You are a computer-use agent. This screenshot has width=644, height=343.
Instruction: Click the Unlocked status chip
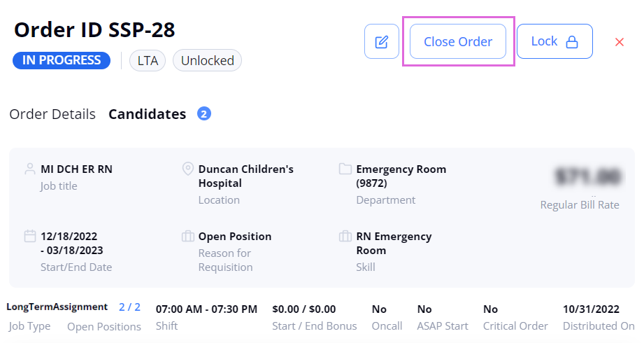[208, 60]
